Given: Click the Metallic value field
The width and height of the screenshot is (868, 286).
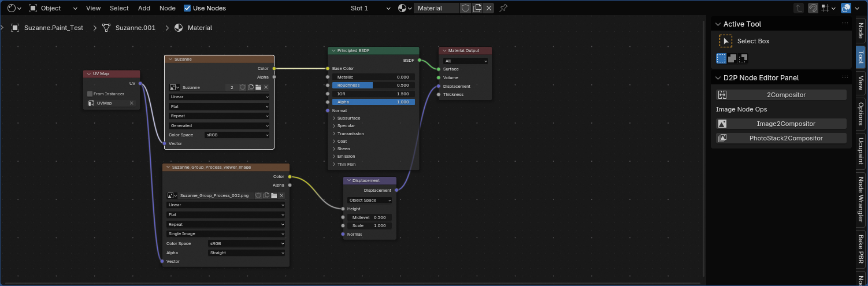Looking at the screenshot, I should 373,77.
